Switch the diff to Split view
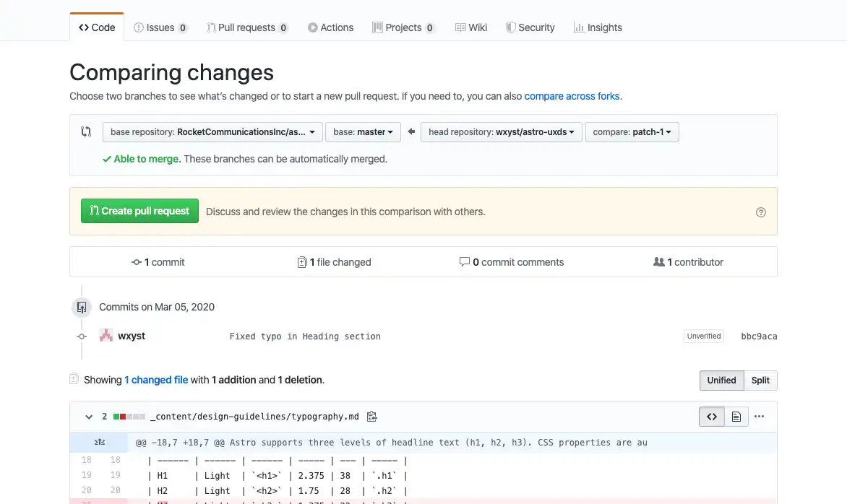Screen dimensions: 847x504 tap(760, 381)
